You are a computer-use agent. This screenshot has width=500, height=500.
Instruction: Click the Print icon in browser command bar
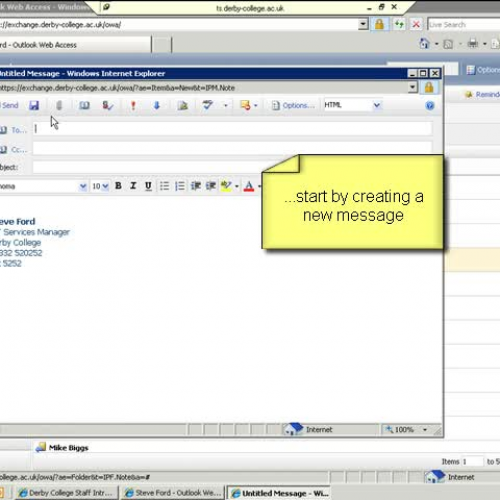473,44
